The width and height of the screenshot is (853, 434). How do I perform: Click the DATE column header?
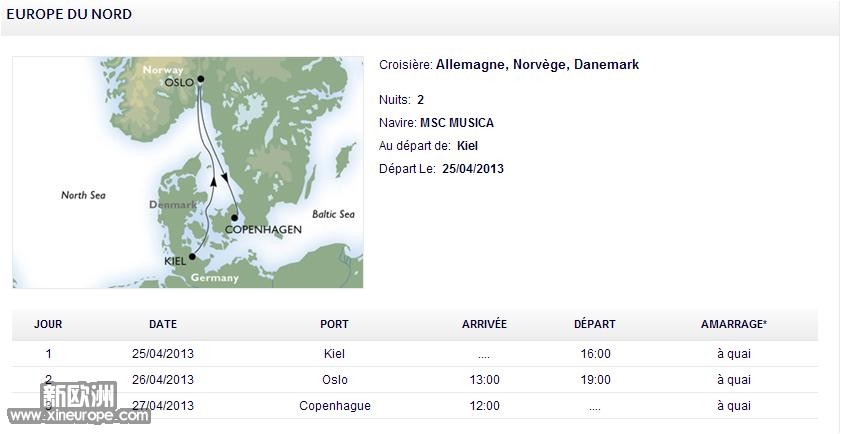click(163, 324)
